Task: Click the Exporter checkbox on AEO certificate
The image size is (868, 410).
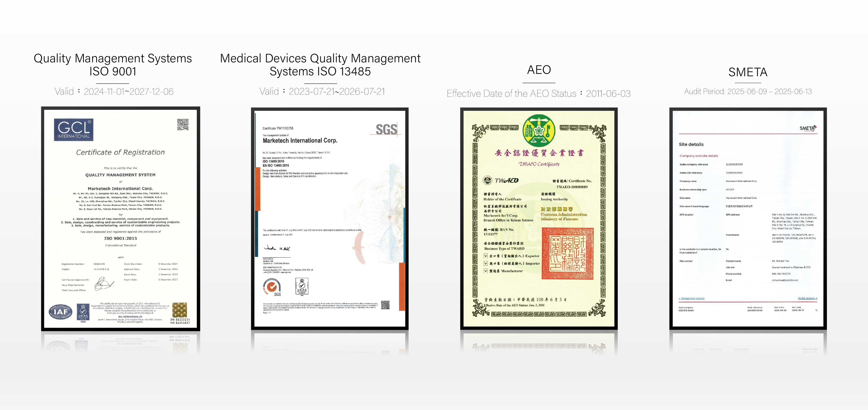Action: pyautogui.click(x=486, y=256)
